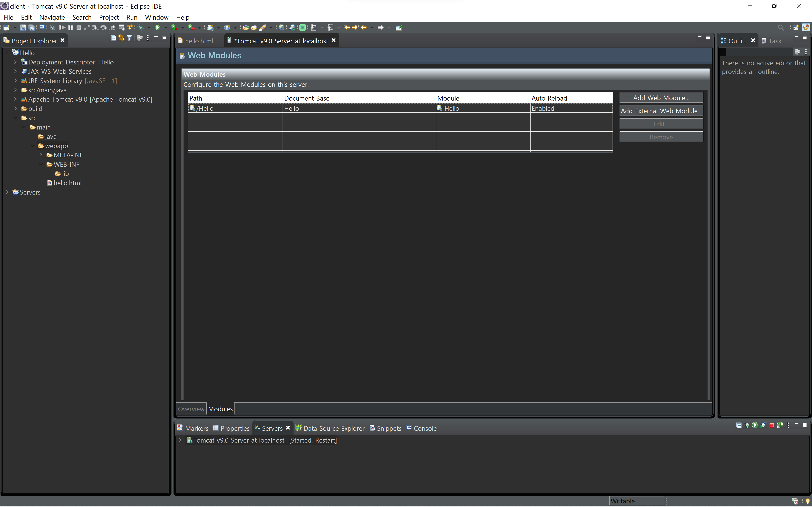The height and width of the screenshot is (507, 812).
Task: Click the Save icon in toolbar
Action: [23, 27]
